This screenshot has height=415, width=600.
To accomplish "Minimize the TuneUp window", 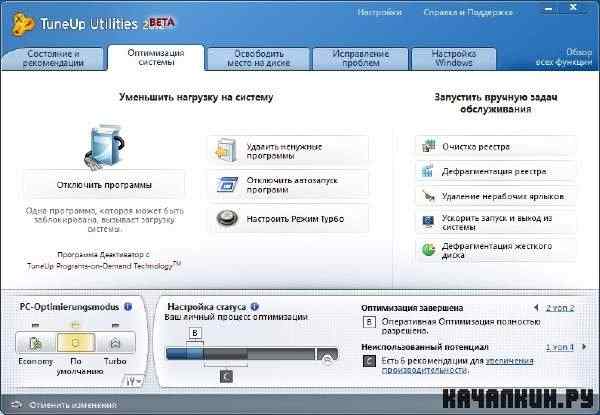I will pyautogui.click(x=548, y=9).
